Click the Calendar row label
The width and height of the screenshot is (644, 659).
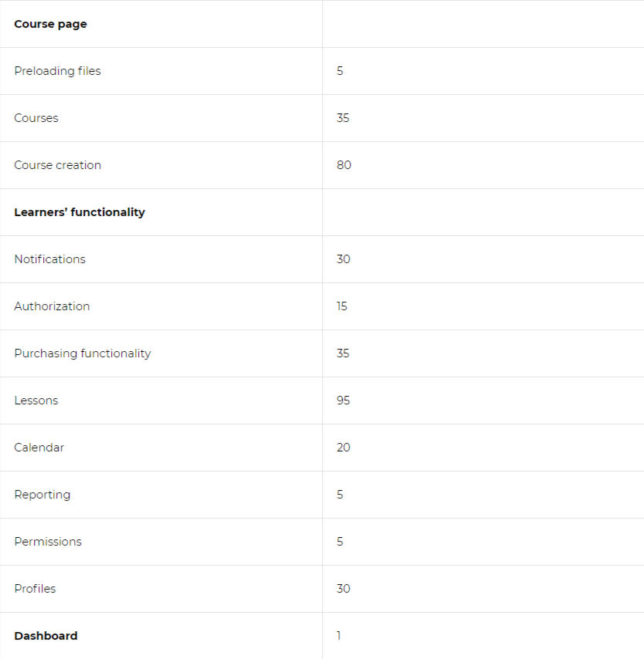pyautogui.click(x=39, y=448)
